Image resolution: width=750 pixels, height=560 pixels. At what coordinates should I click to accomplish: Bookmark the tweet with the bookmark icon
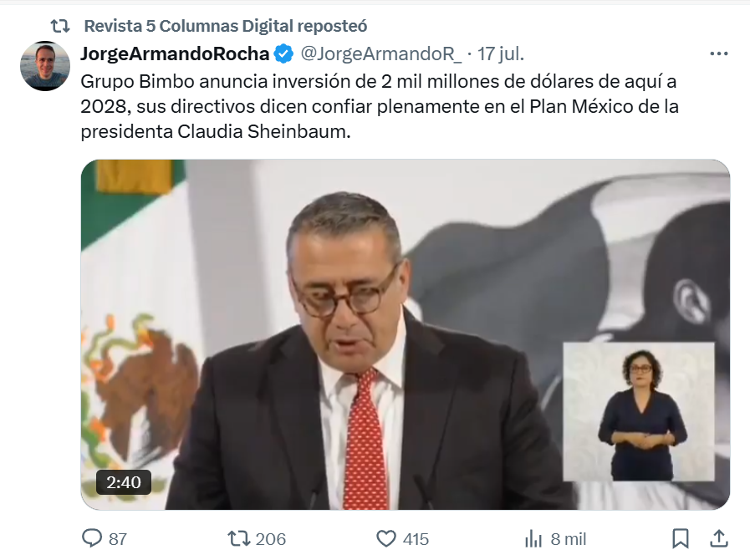pos(680,538)
